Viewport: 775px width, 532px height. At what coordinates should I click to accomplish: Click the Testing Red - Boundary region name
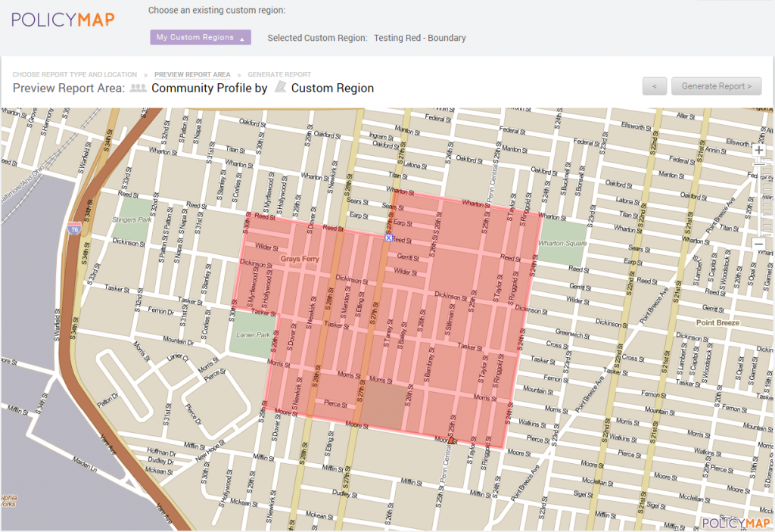419,38
